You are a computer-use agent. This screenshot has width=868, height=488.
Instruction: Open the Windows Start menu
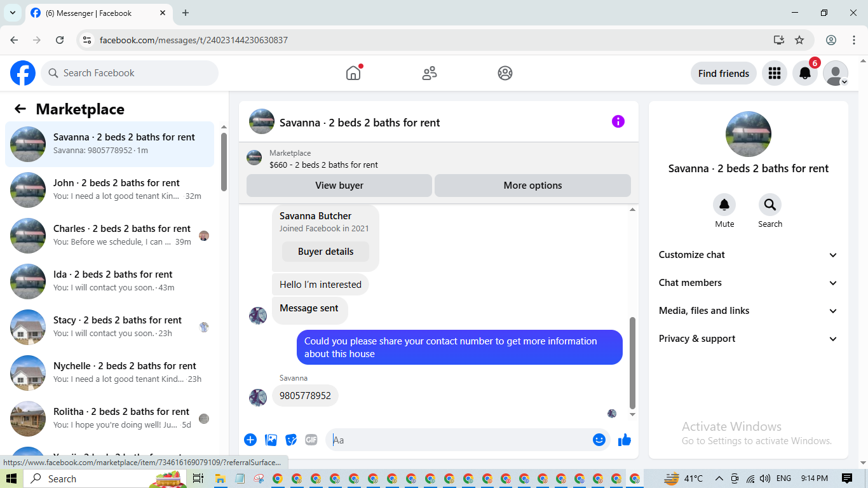pyautogui.click(x=12, y=478)
